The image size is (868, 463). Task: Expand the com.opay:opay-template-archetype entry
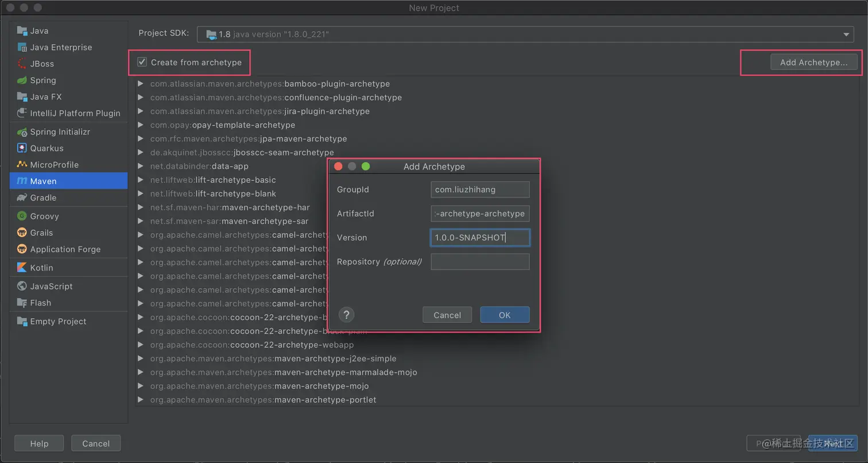(140, 125)
